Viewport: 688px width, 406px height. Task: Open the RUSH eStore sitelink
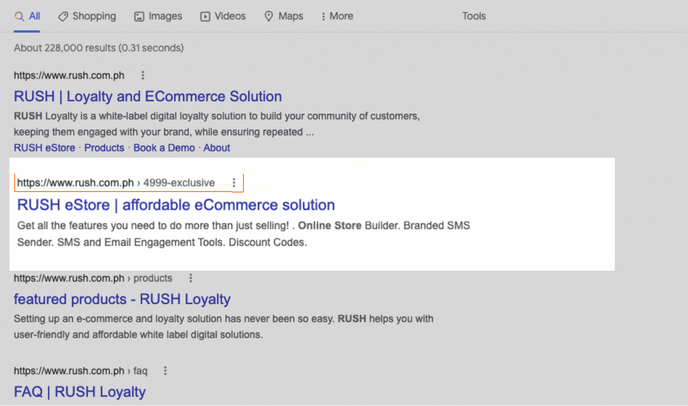(x=44, y=148)
